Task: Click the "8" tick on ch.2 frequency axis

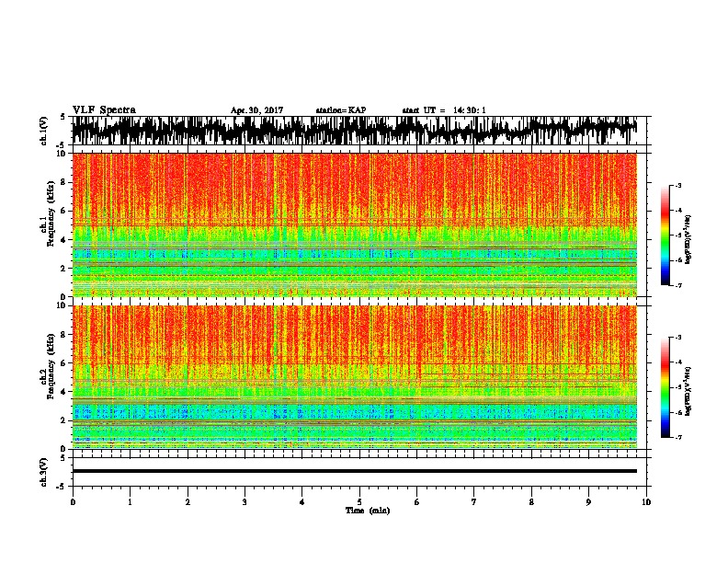Action: pos(65,335)
